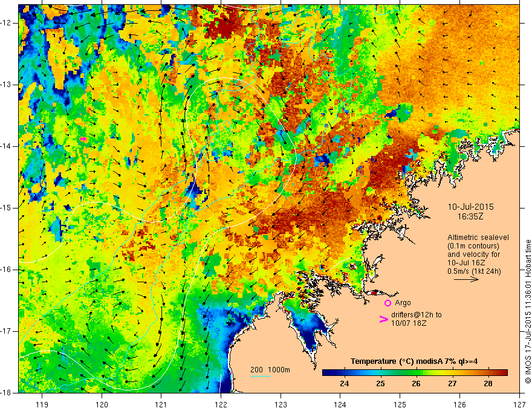Click latitude axis label -14
Screen dimensions: 532x411
tap(7, 146)
